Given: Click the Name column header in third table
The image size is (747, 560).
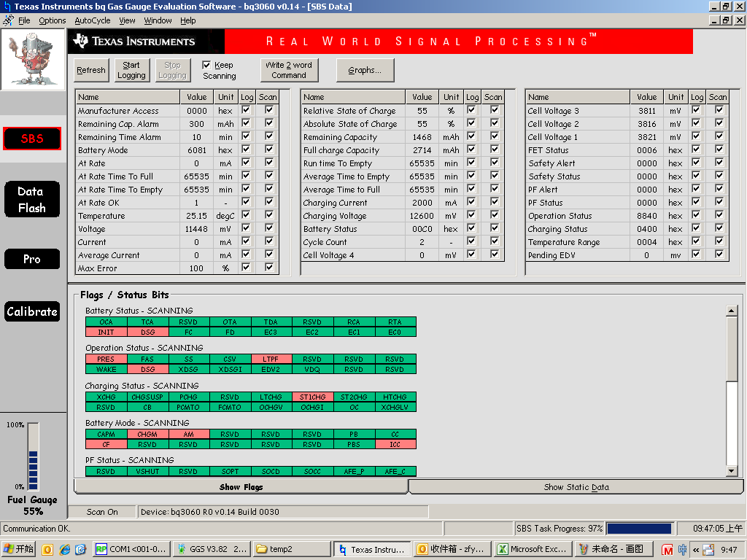Looking at the screenshot, I should coord(578,97).
